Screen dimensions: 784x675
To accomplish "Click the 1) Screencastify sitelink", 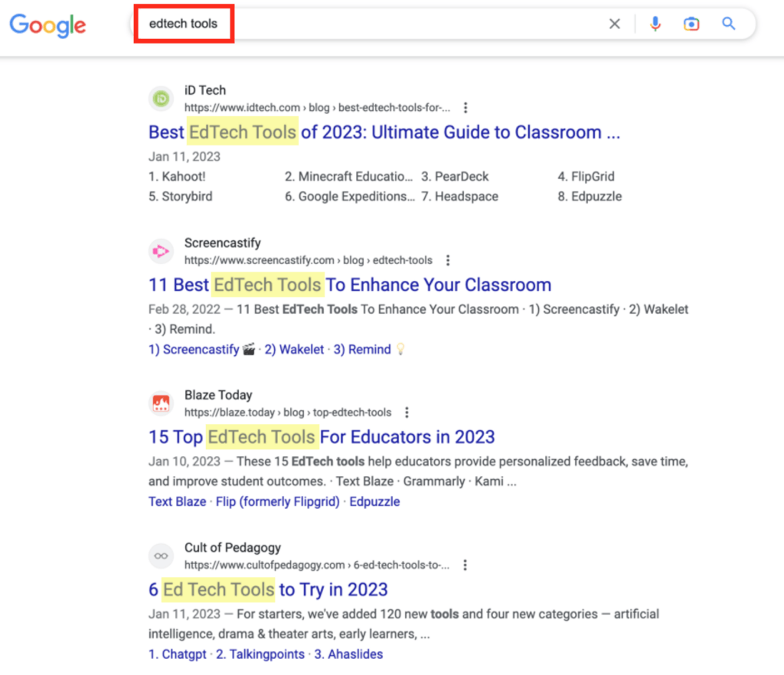I will (x=194, y=349).
